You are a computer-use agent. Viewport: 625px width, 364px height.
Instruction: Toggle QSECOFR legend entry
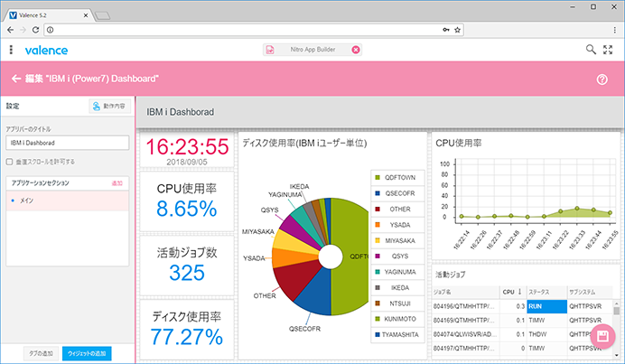pyautogui.click(x=397, y=193)
